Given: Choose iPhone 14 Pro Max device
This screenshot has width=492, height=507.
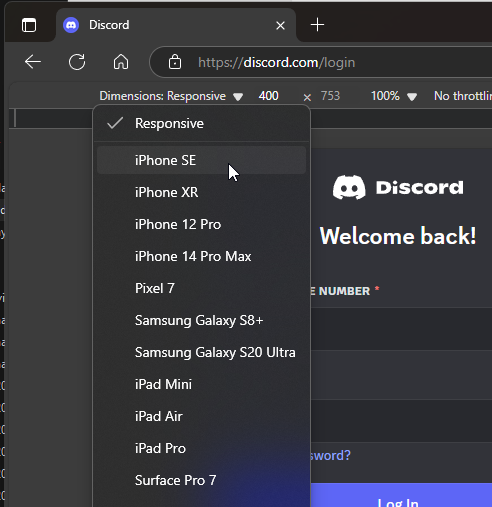Looking at the screenshot, I should [202, 256].
